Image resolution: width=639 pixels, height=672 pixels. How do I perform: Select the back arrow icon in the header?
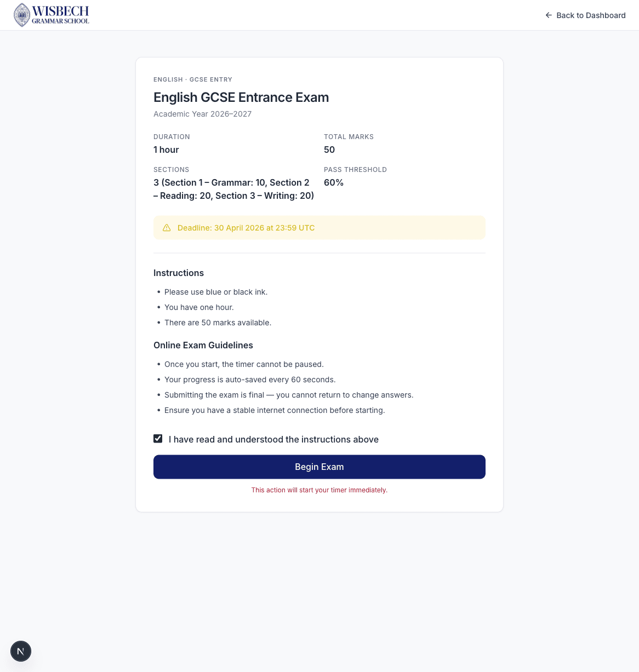coord(549,15)
